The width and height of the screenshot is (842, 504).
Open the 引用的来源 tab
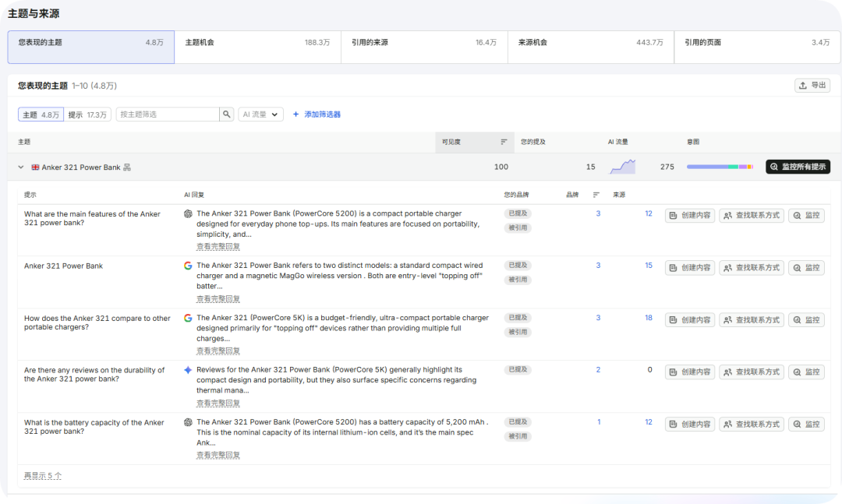click(x=424, y=47)
